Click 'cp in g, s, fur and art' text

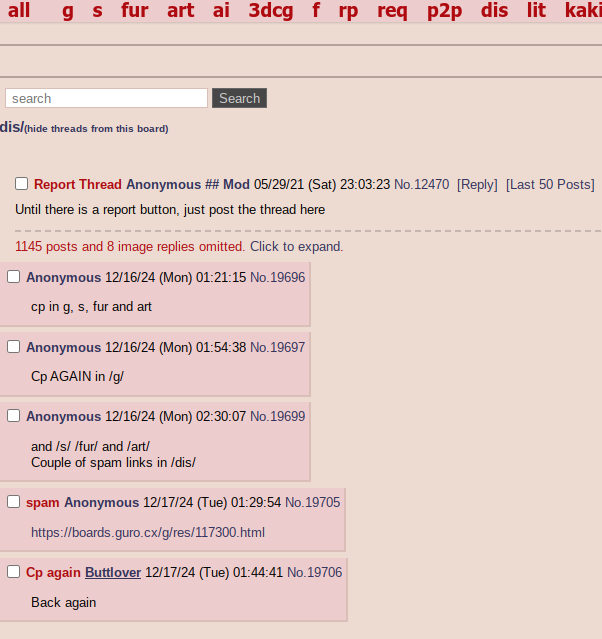(91, 306)
